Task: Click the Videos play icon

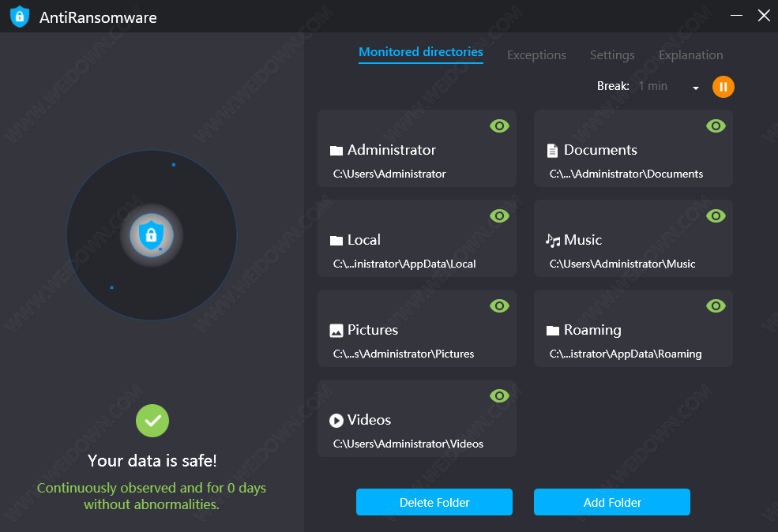Action: tap(336, 421)
